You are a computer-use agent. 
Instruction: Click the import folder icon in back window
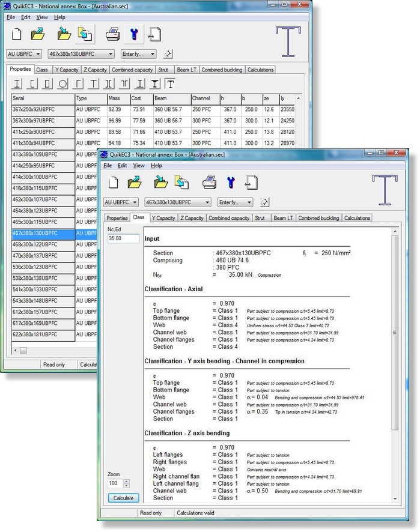64,34
